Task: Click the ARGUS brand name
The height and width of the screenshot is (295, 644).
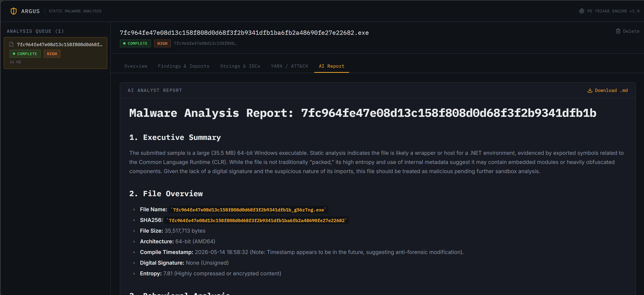Action: [x=31, y=11]
